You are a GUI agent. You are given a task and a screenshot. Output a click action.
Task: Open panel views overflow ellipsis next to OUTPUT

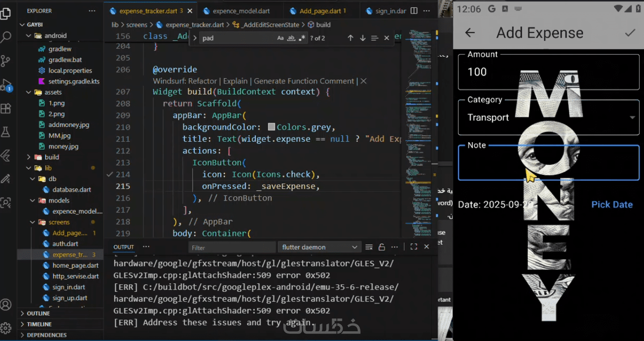click(146, 247)
